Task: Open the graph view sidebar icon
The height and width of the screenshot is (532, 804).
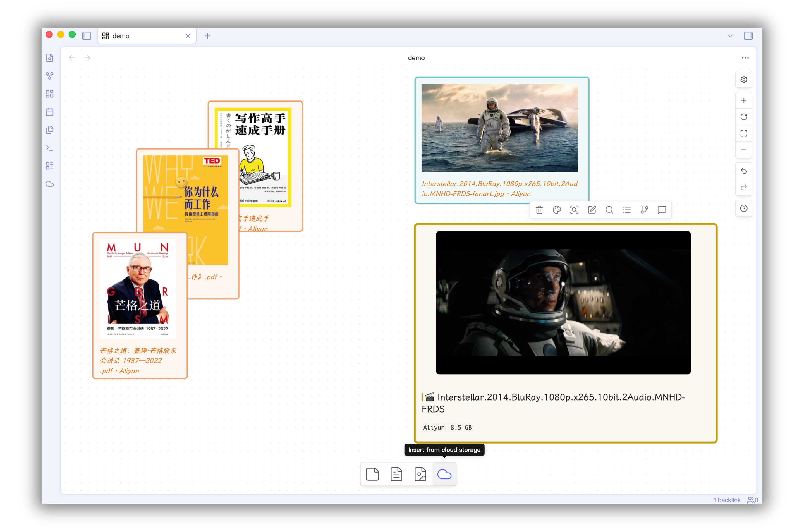Action: [50, 76]
